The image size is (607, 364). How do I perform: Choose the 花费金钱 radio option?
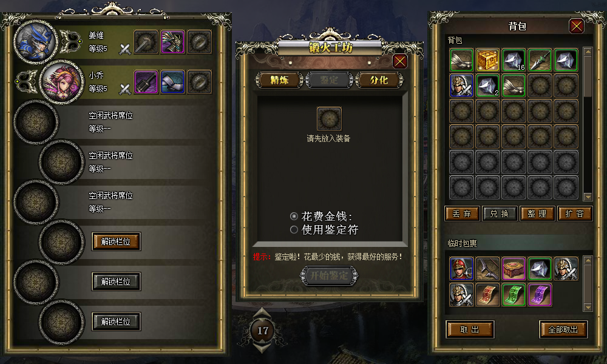tap(294, 216)
